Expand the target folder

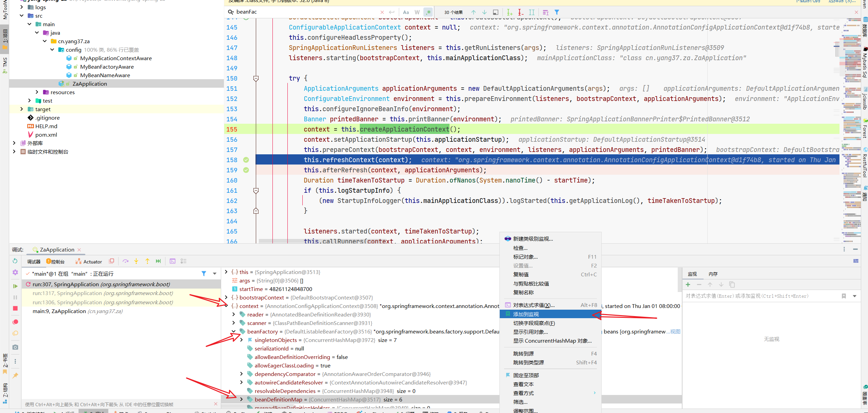pyautogui.click(x=22, y=109)
